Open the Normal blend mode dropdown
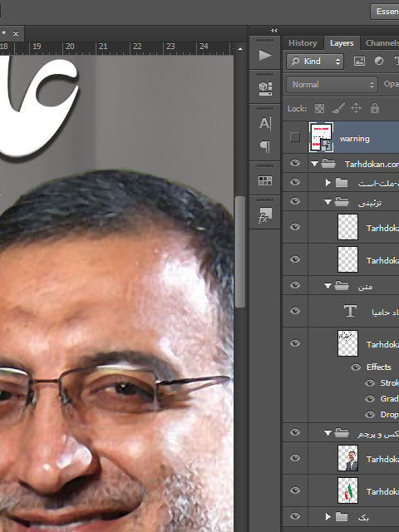The image size is (399, 532). tap(332, 85)
